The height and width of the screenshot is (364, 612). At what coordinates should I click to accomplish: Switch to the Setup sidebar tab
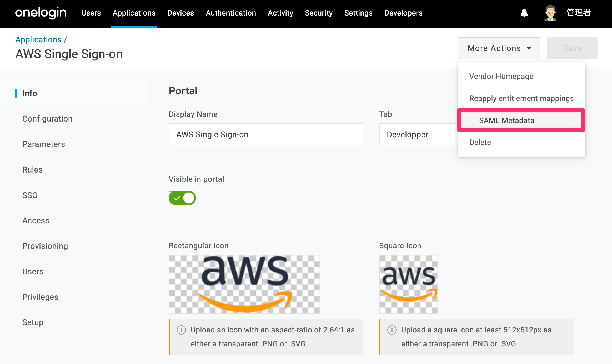(x=33, y=322)
